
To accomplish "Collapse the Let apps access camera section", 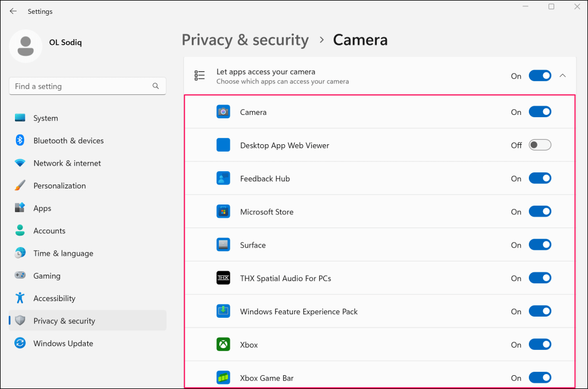I will click(x=562, y=76).
